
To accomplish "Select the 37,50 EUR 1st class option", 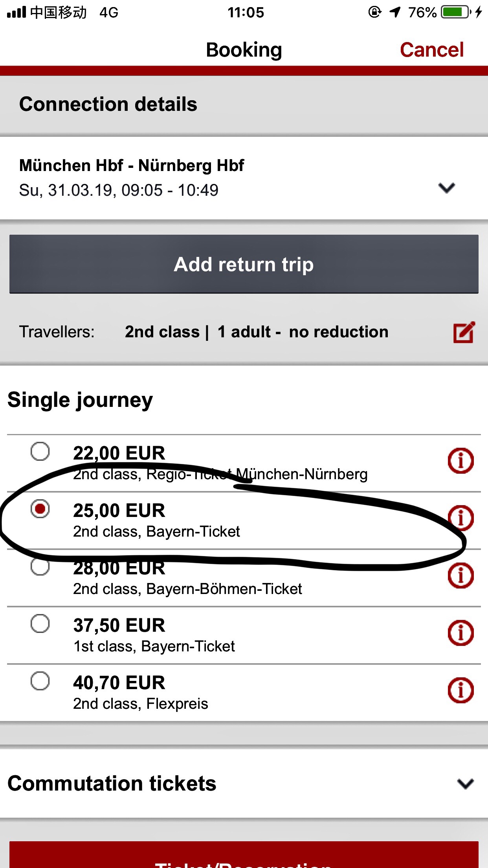I will pyautogui.click(x=40, y=623).
